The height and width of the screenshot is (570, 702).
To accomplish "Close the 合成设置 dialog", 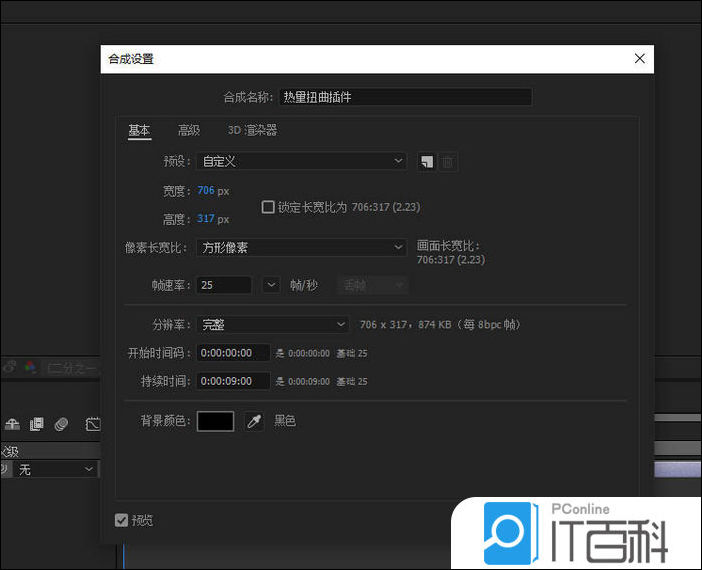I will pos(639,58).
